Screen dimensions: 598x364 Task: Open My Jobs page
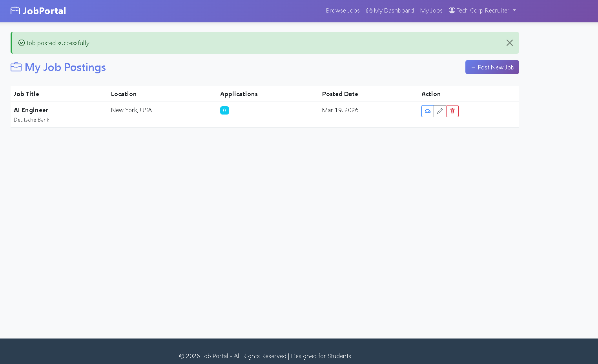(x=431, y=11)
